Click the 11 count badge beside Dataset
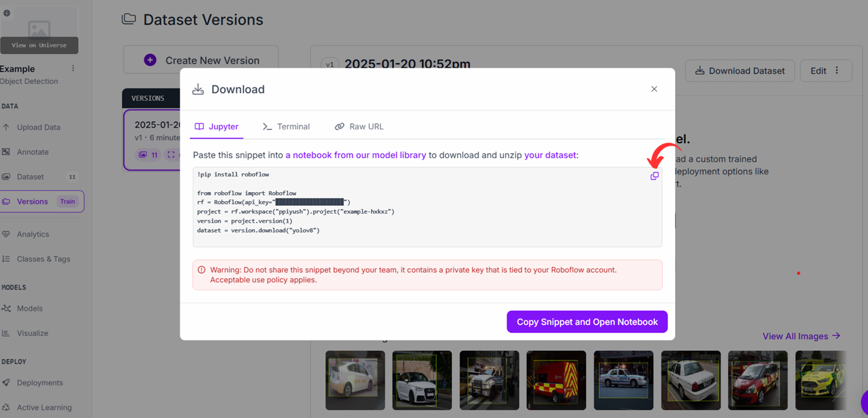868x418 pixels. 72,176
